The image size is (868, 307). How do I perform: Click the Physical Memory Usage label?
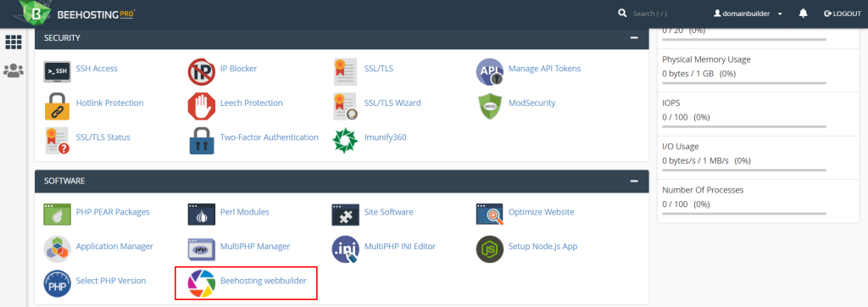(x=706, y=59)
